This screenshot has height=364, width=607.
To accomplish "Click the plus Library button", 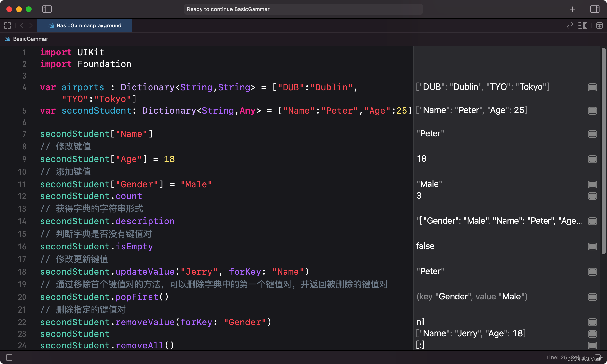I will (x=573, y=9).
